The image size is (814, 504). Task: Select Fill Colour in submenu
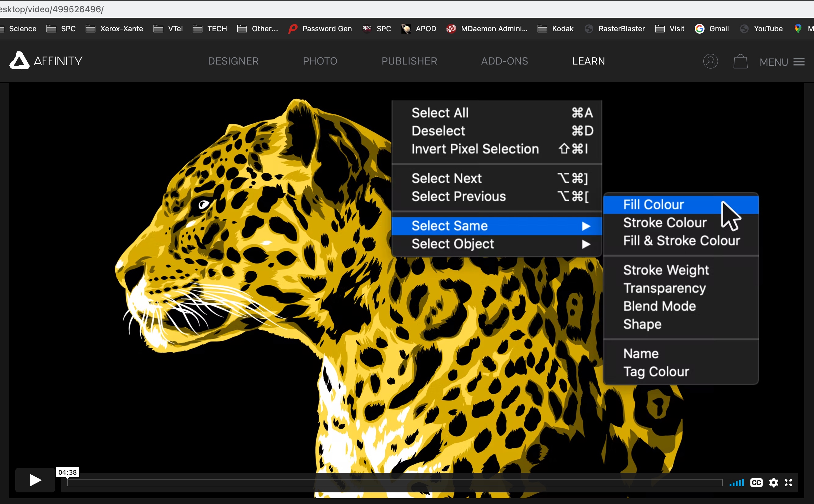click(681, 205)
